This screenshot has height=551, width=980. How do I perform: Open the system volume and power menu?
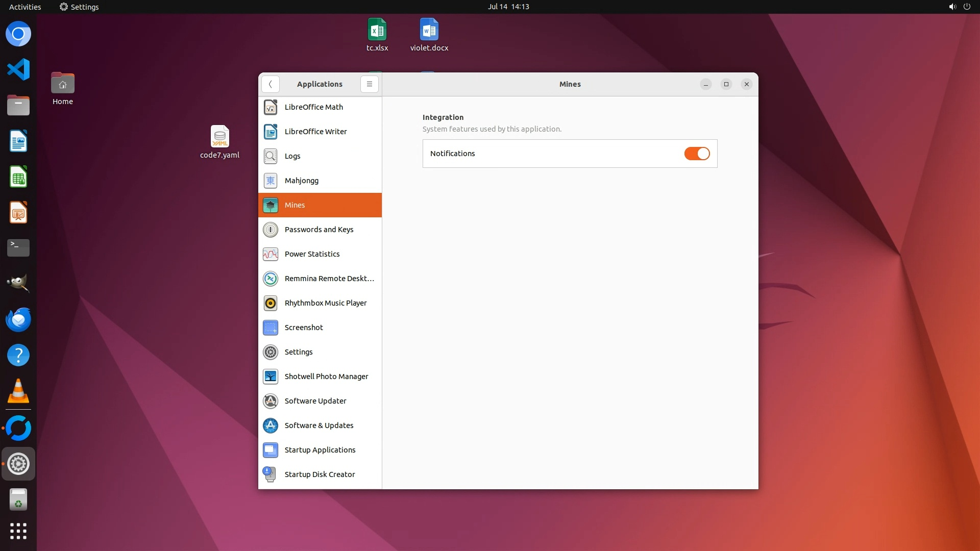click(x=959, y=7)
